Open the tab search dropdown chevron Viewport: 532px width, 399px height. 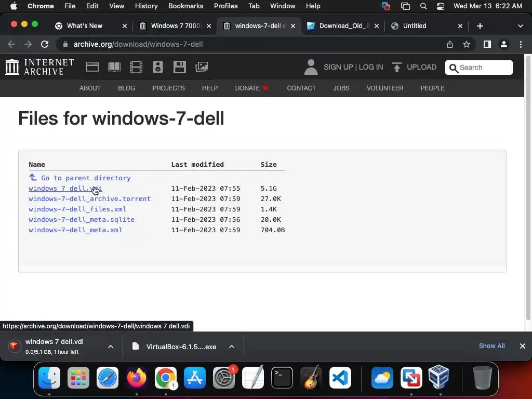521,26
